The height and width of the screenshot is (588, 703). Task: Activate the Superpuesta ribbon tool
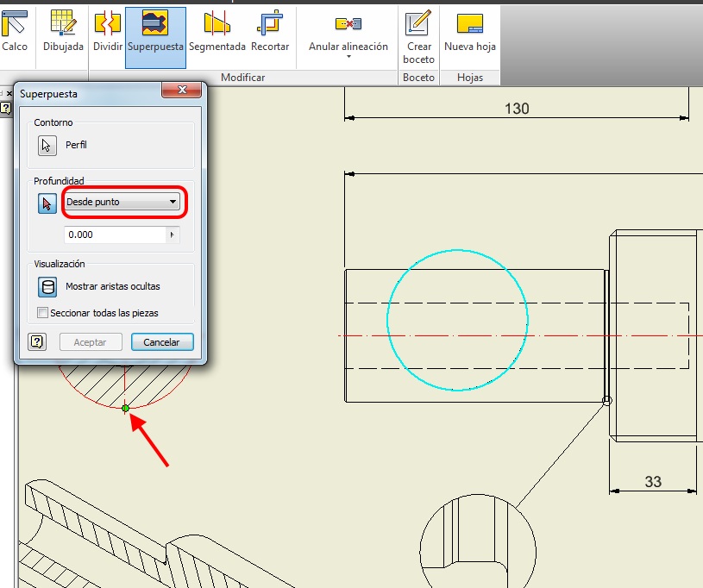pyautogui.click(x=155, y=31)
